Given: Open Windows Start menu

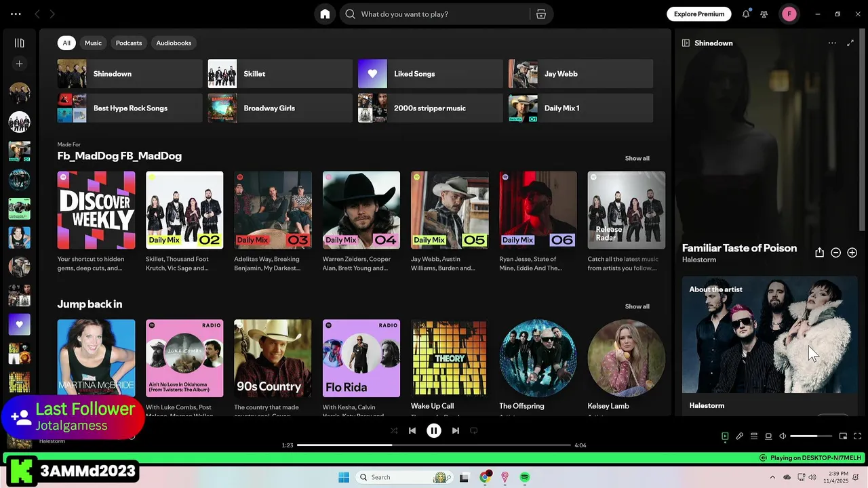Looking at the screenshot, I should click(x=344, y=477).
